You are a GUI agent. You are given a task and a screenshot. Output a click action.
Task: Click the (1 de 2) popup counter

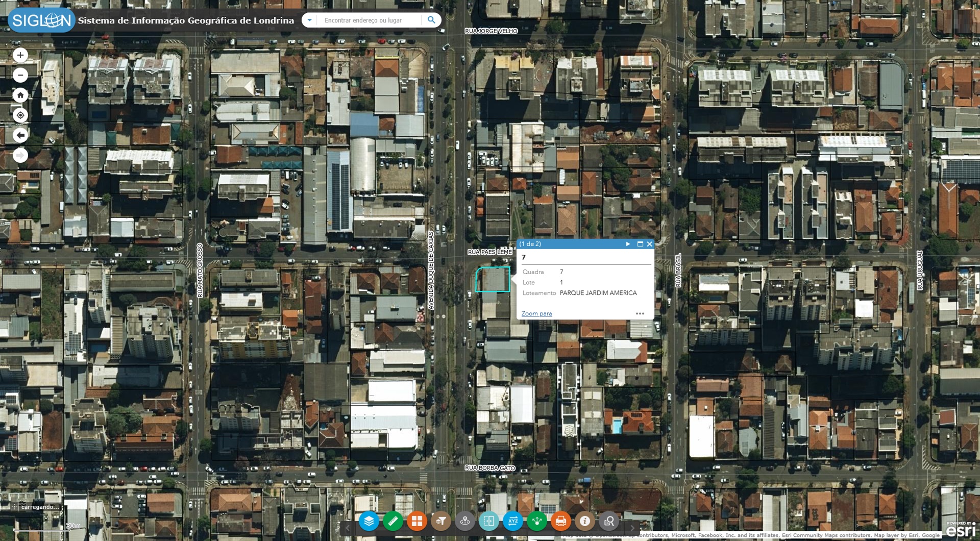(x=530, y=244)
